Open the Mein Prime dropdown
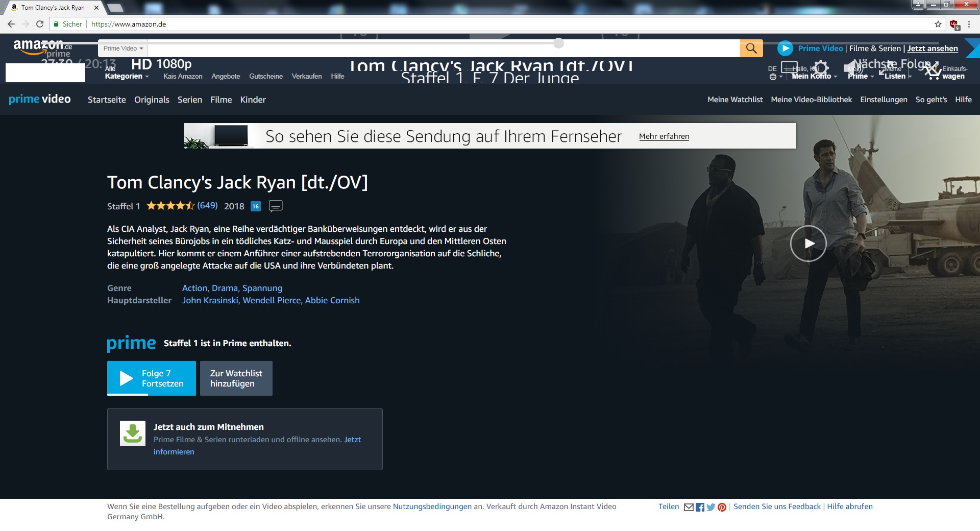 pos(861,73)
